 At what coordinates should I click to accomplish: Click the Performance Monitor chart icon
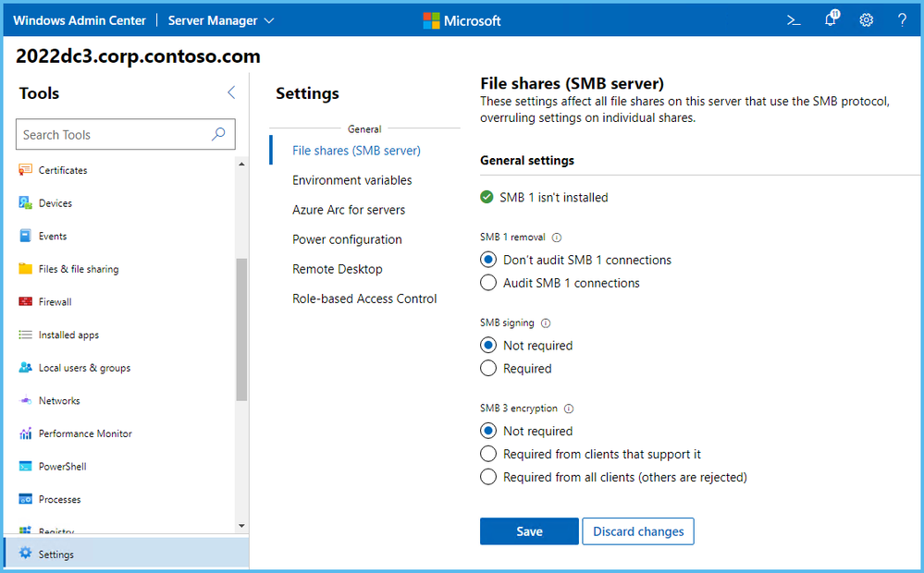click(25, 433)
